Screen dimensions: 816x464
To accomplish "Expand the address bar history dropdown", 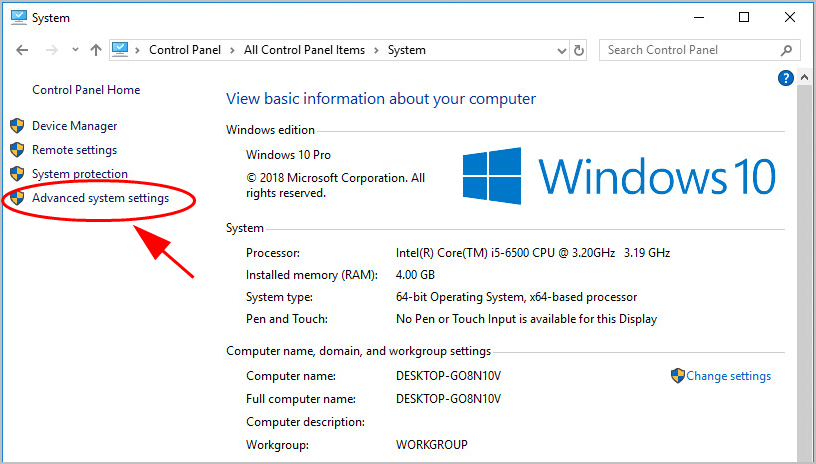I will (x=562, y=50).
